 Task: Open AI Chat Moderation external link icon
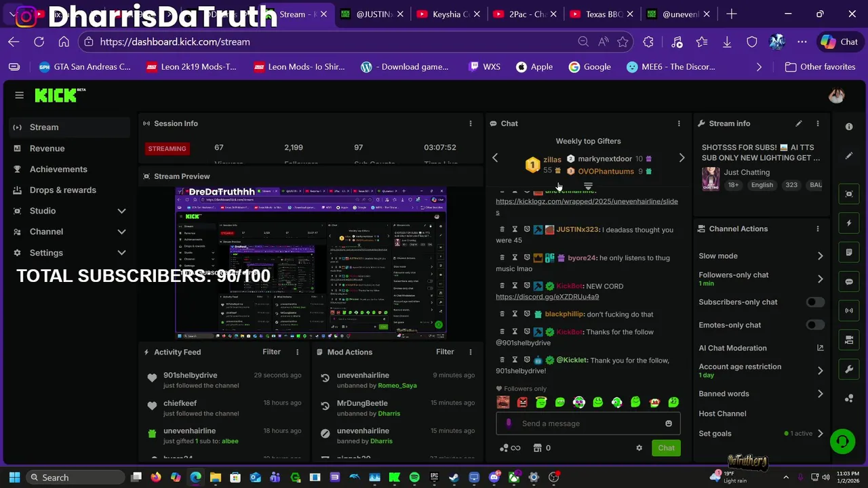[x=820, y=348]
